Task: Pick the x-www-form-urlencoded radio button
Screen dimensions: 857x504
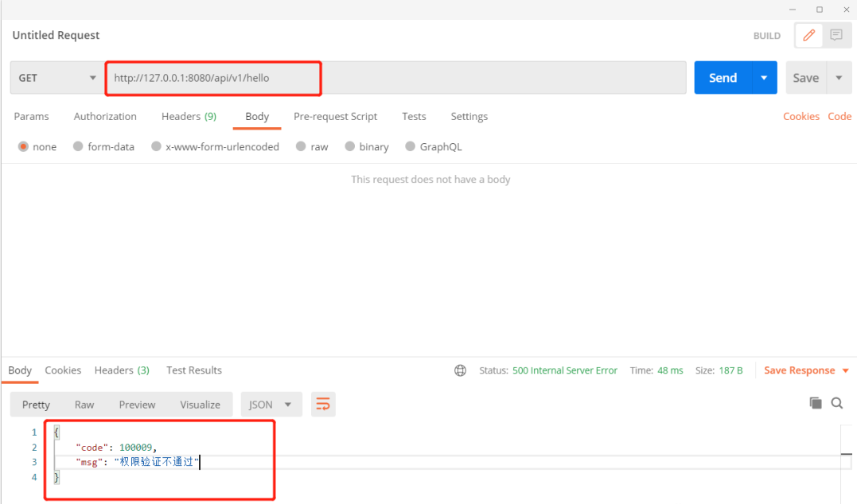Action: [x=156, y=147]
